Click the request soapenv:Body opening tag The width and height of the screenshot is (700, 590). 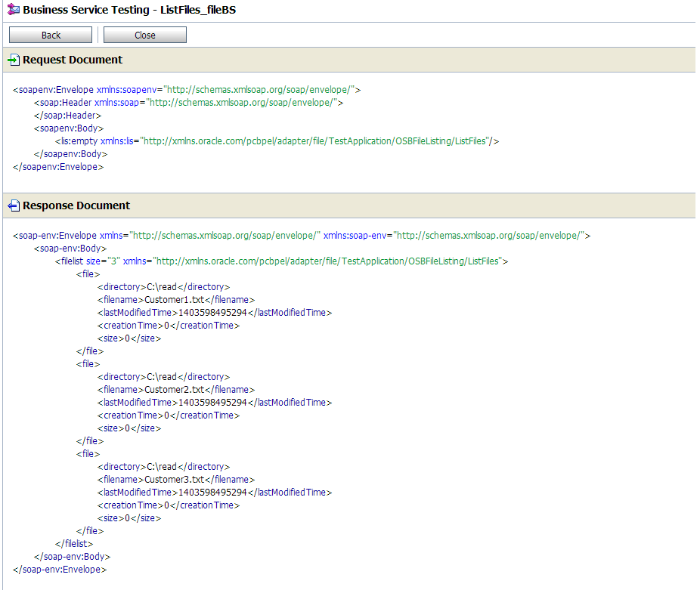[x=69, y=128]
